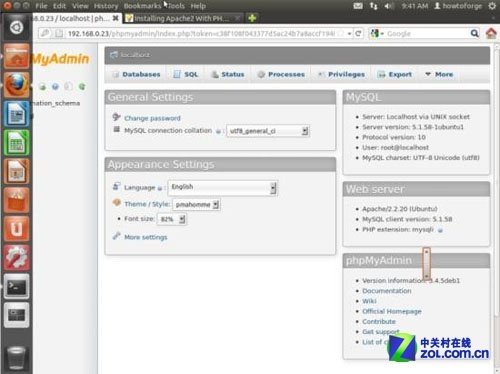Click the information_schema database in sidebar
Viewport: 500px width, 374px height.
tap(56, 103)
